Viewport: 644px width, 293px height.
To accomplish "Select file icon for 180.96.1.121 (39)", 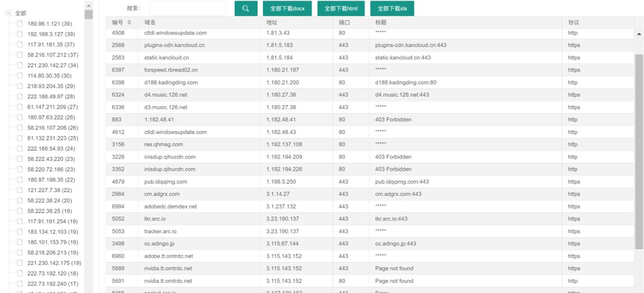I will click(20, 24).
